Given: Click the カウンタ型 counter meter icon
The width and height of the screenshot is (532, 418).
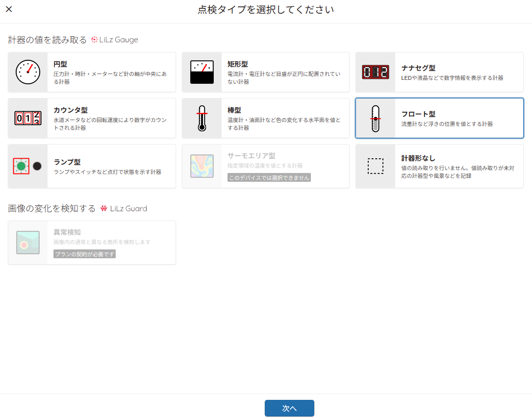Looking at the screenshot, I should coord(27,118).
